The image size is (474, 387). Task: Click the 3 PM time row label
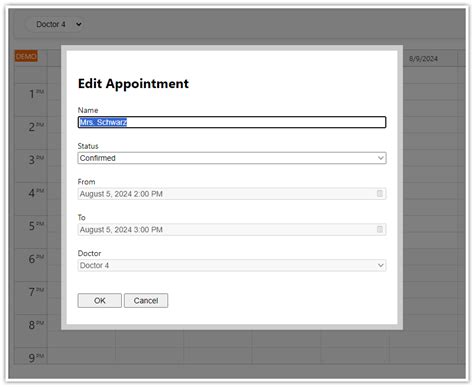pos(36,160)
